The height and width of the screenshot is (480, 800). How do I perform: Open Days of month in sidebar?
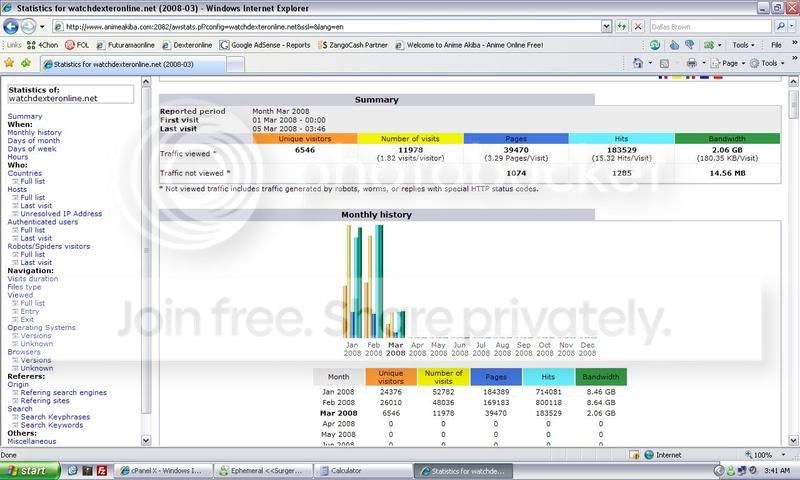[x=34, y=140]
